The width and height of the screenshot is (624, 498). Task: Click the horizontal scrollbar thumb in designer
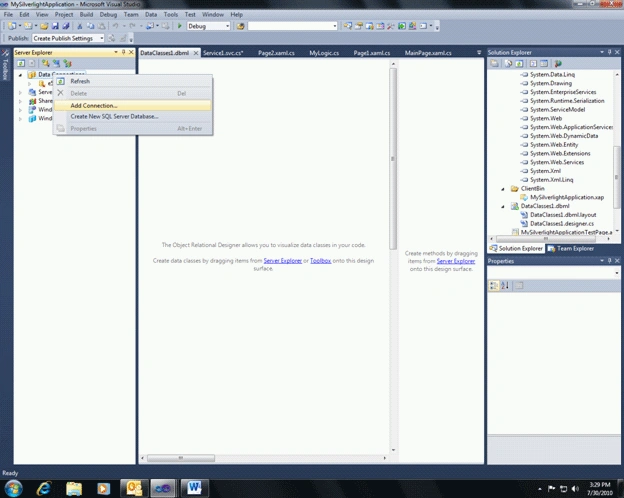[x=181, y=458]
